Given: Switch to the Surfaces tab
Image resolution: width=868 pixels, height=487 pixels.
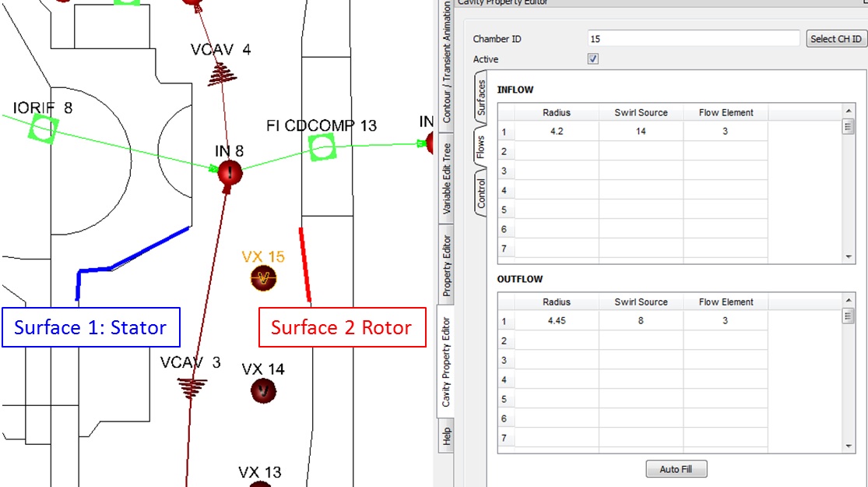Looking at the screenshot, I should click(481, 97).
